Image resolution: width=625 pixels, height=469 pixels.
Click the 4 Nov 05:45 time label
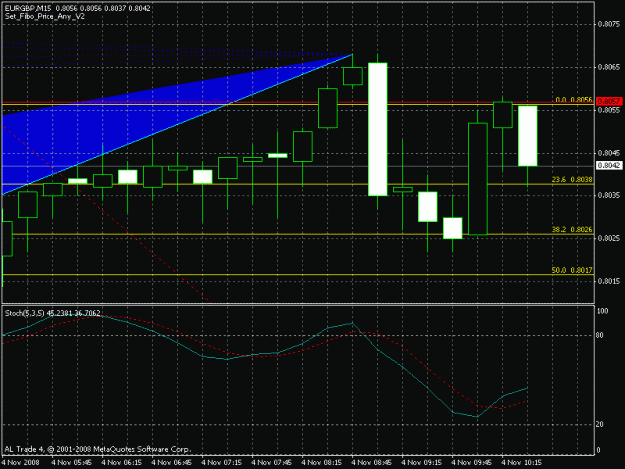point(72,463)
